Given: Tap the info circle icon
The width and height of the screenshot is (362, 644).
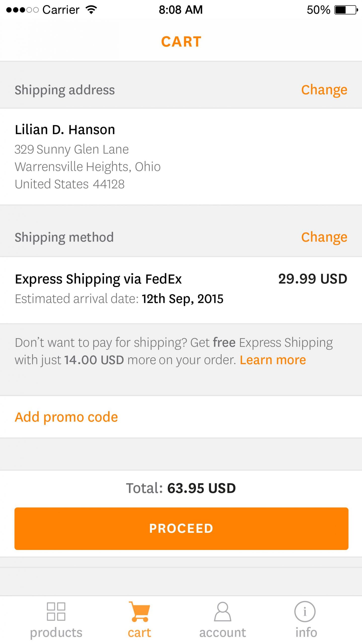Looking at the screenshot, I should 305,611.
